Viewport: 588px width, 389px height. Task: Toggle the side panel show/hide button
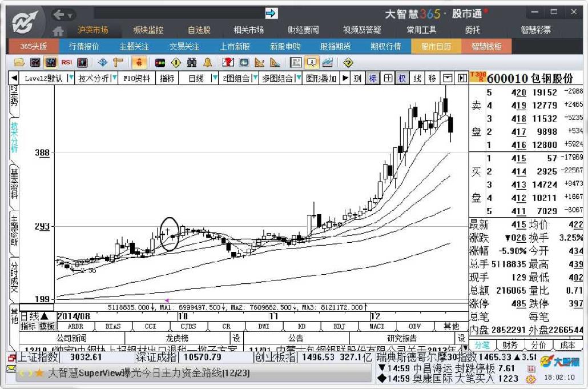tap(462, 78)
